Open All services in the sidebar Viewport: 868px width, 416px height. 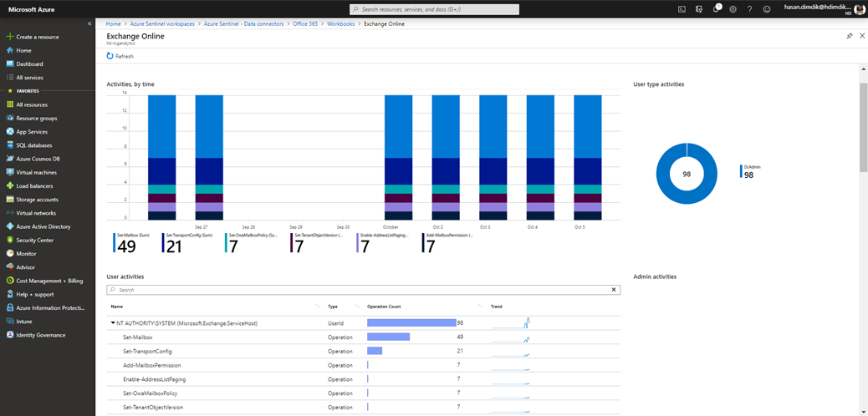(x=29, y=78)
